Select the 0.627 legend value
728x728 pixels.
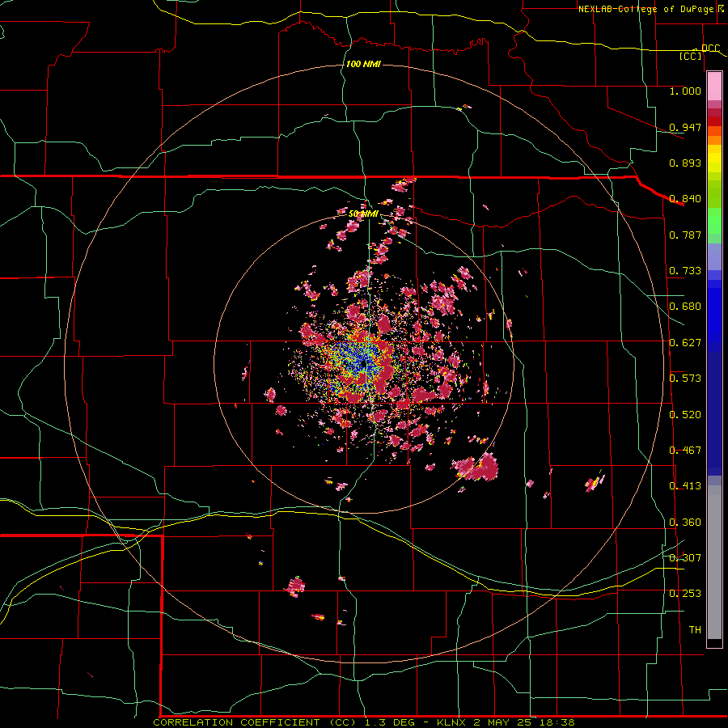[x=685, y=343]
